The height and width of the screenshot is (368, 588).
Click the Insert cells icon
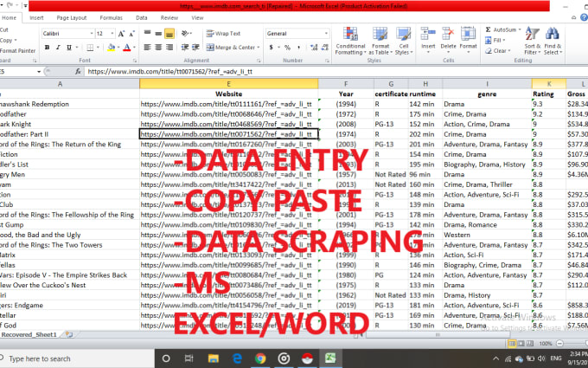(x=428, y=34)
